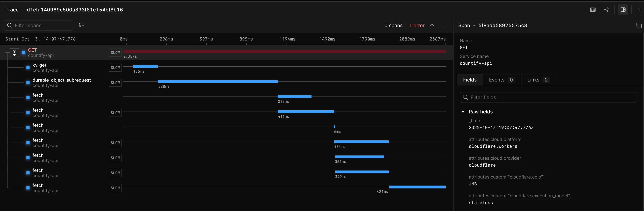
Task: Collapse the GET span's 9 child spans
Action: coord(14,53)
